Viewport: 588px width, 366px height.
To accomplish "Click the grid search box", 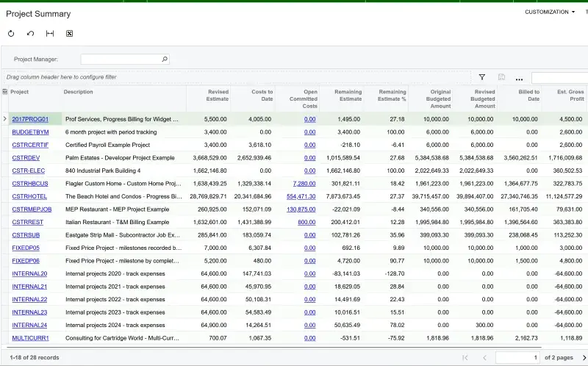I will pos(559,78).
